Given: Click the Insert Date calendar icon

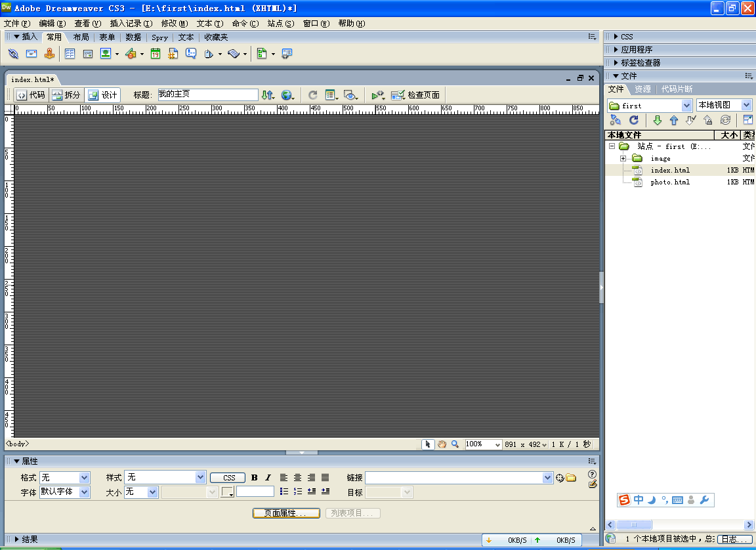Looking at the screenshot, I should (156, 54).
